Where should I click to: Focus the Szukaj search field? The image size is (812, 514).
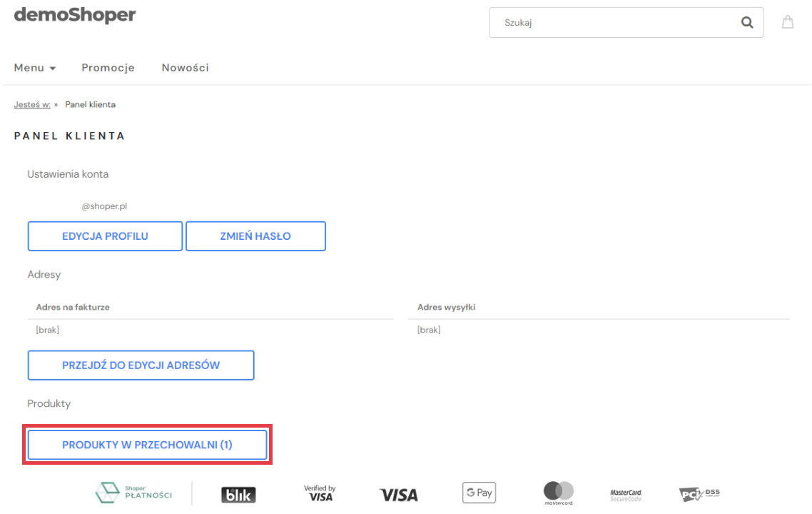point(614,23)
